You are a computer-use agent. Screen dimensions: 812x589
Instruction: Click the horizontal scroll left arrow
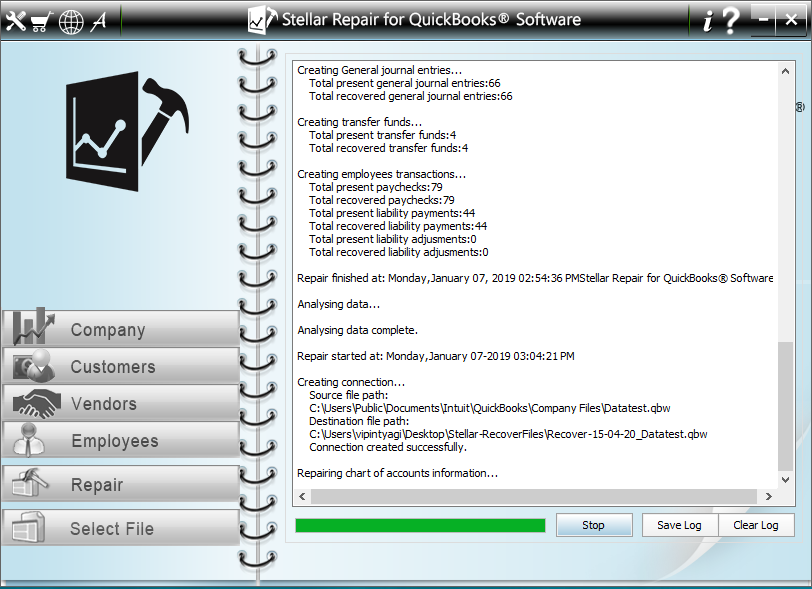302,497
